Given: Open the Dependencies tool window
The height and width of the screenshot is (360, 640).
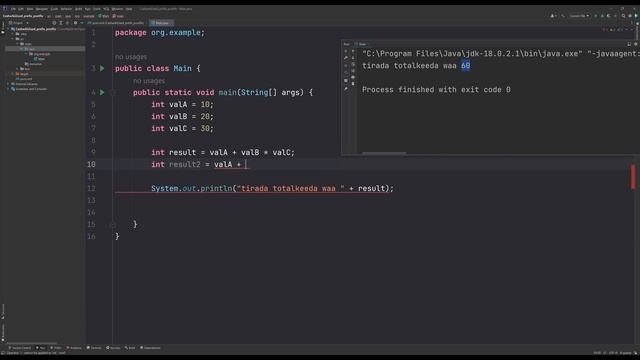Looking at the screenshot, I should tap(150, 348).
